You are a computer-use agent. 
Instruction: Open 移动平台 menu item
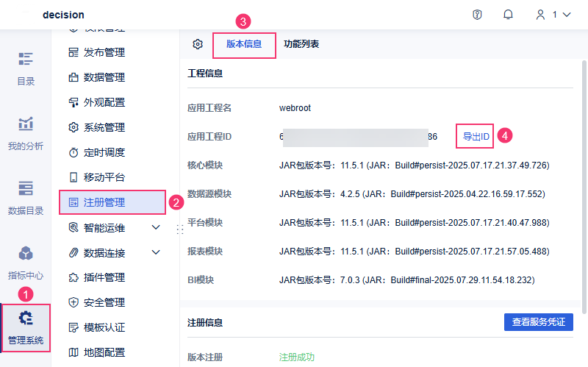click(104, 177)
